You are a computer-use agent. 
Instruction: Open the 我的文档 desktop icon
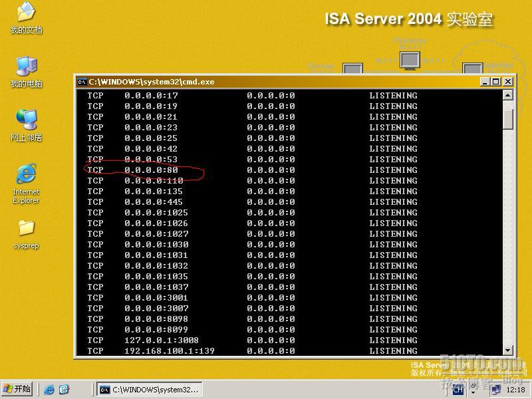26,18
